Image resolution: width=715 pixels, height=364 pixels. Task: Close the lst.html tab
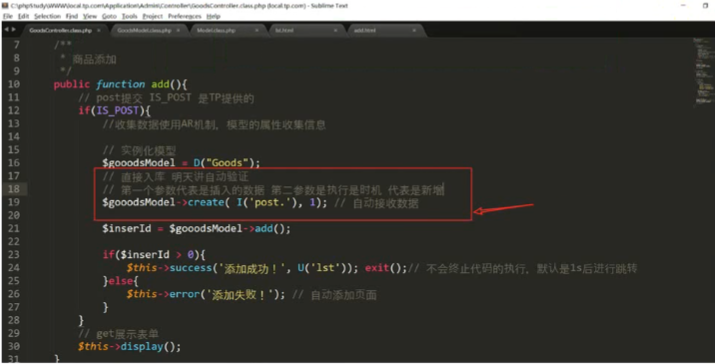click(x=336, y=31)
